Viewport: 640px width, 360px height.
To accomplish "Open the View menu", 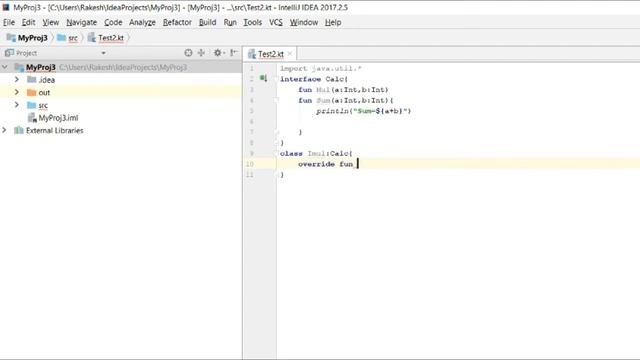I will click(x=51, y=22).
